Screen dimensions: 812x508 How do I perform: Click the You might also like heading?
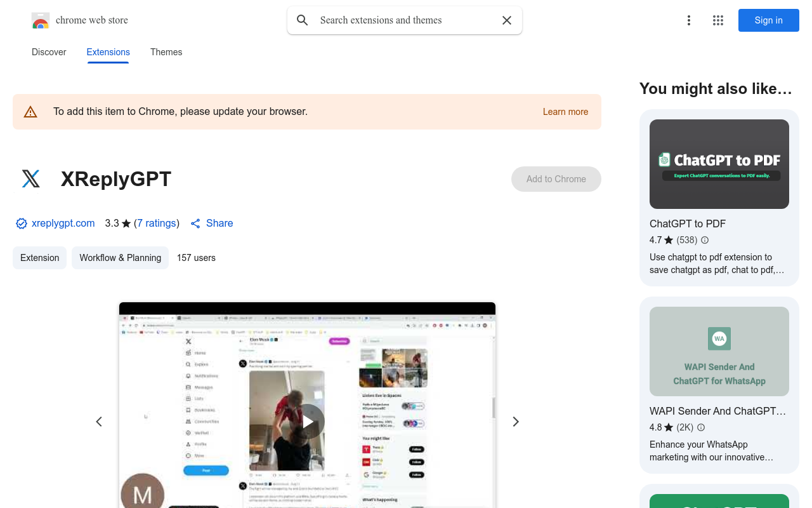(716, 89)
